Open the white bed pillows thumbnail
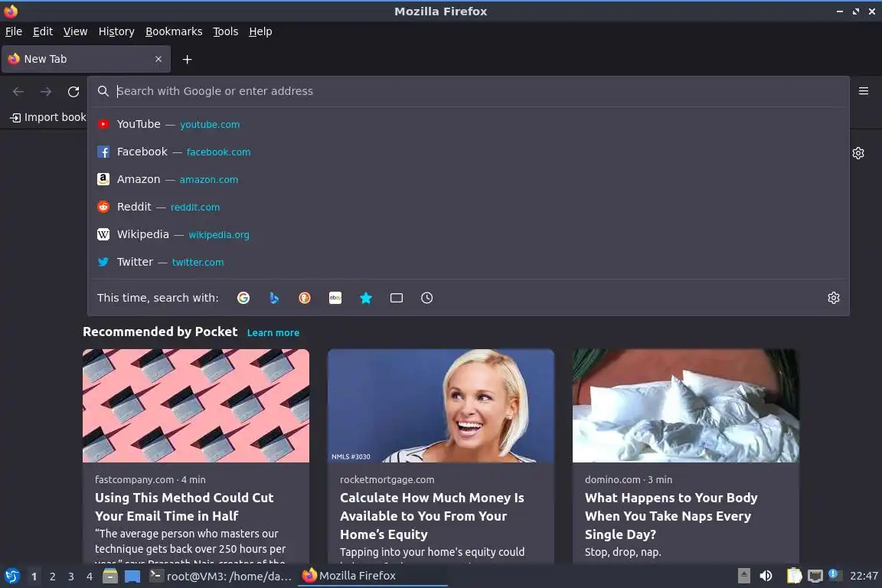 [686, 406]
